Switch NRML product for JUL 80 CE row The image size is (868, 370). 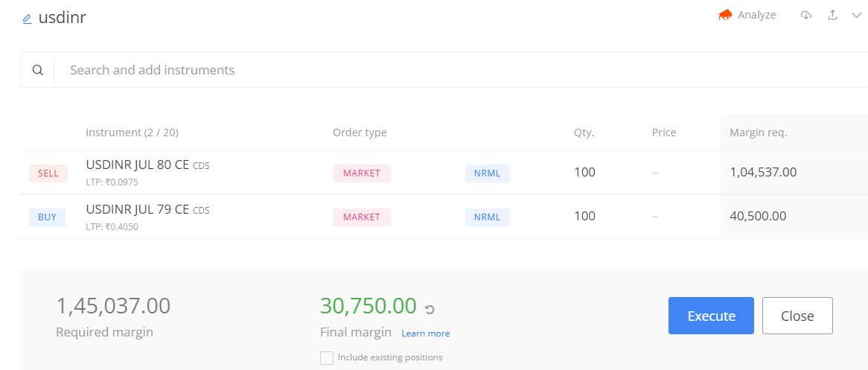[488, 173]
